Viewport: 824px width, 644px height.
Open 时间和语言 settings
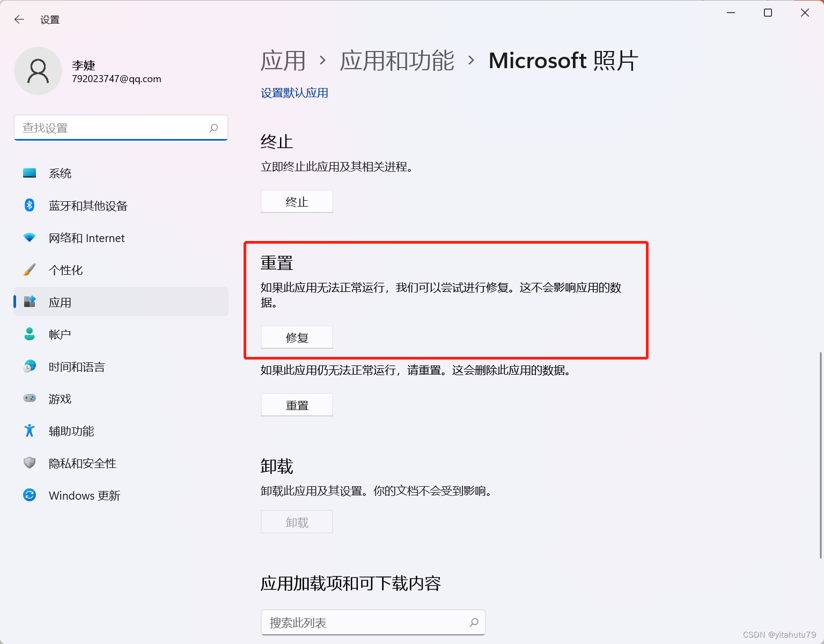pos(121,367)
